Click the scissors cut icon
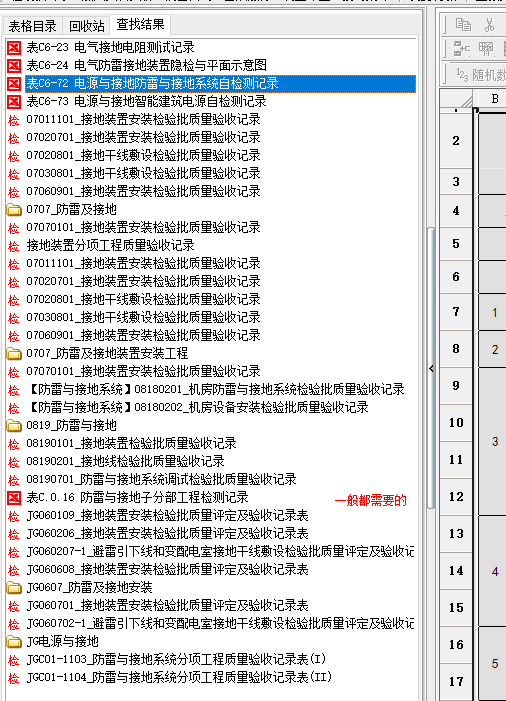 click(x=489, y=25)
